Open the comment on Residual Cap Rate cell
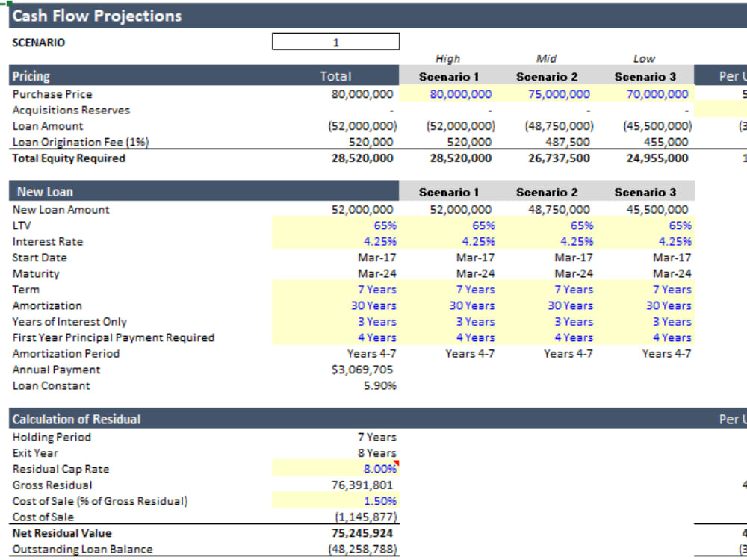 click(x=396, y=464)
